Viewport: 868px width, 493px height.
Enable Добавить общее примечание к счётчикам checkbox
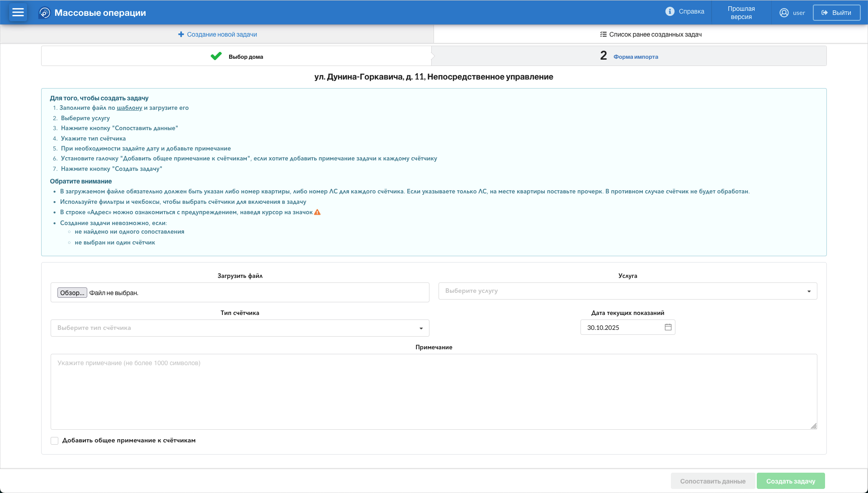click(55, 441)
